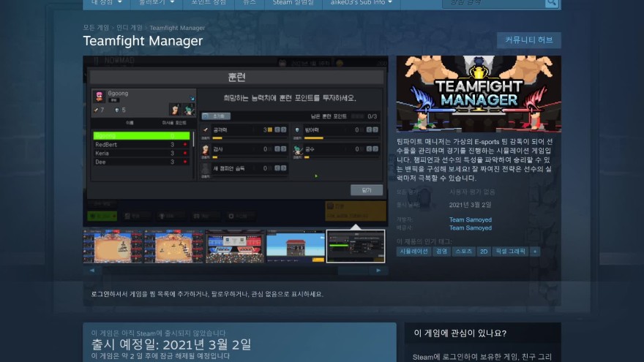Select the RedBert player row
Viewport: 644px width, 362px height.
pyautogui.click(x=141, y=145)
